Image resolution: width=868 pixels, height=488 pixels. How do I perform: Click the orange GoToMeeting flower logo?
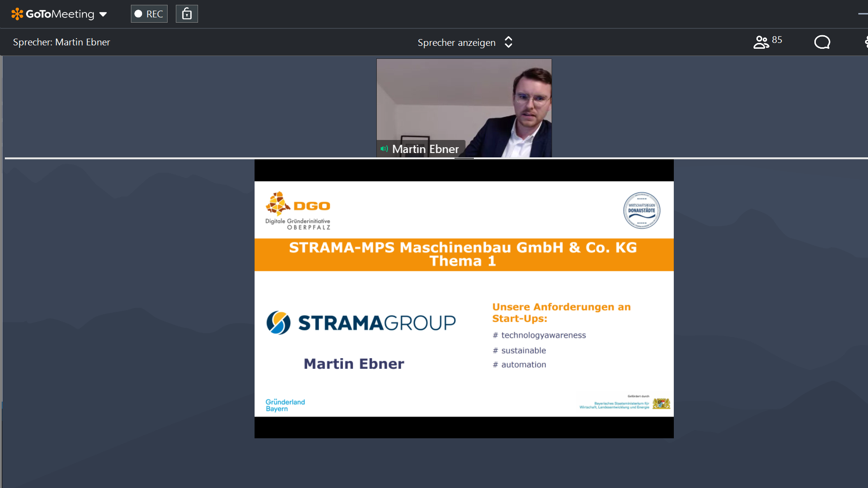[17, 14]
